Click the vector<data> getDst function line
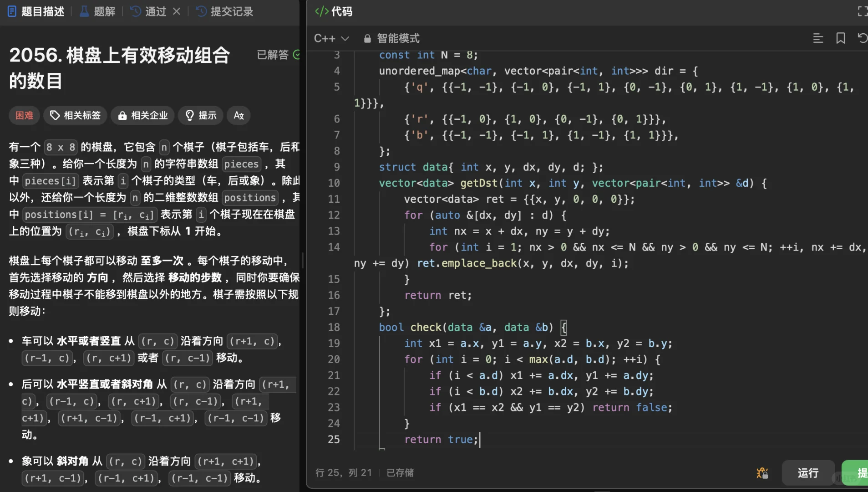 [x=573, y=183]
